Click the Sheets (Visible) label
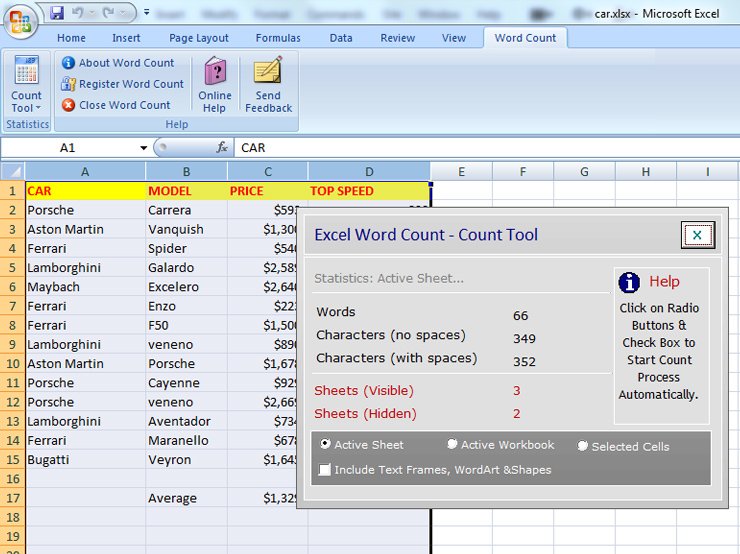740x554 pixels. coord(364,391)
